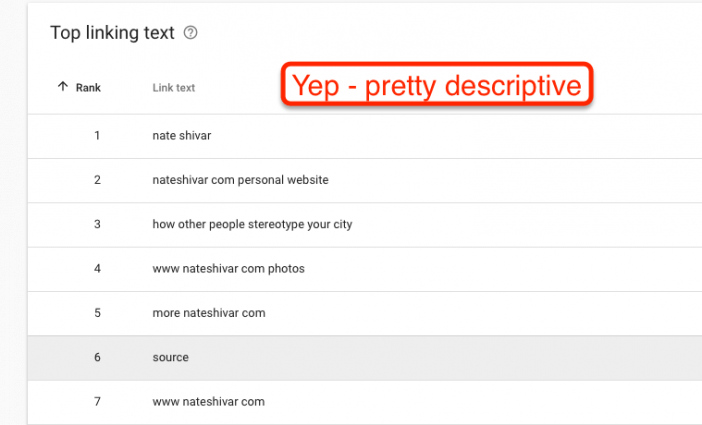Click rank number 6 cell
This screenshot has width=702, height=425.
coord(97,357)
